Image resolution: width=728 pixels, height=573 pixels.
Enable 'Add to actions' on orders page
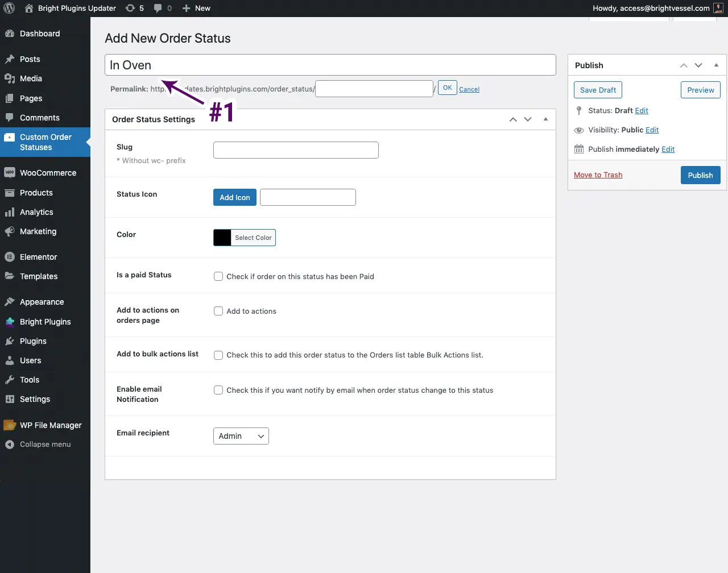tap(218, 311)
